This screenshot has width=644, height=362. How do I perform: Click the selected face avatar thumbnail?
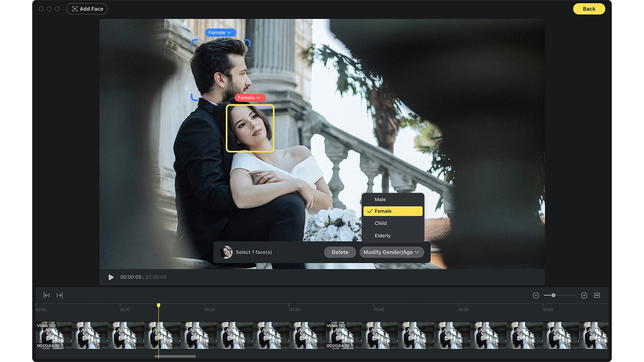pos(226,252)
